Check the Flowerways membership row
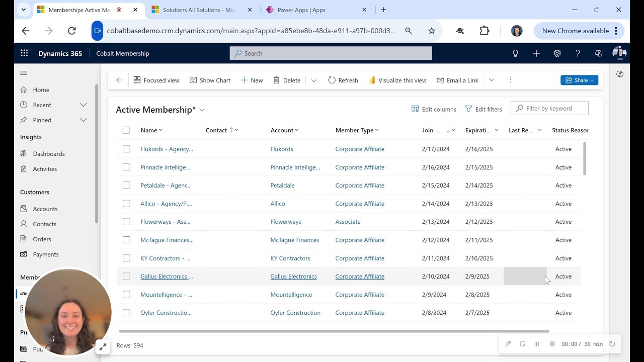Viewport: 644px width, 362px height. coord(126,222)
